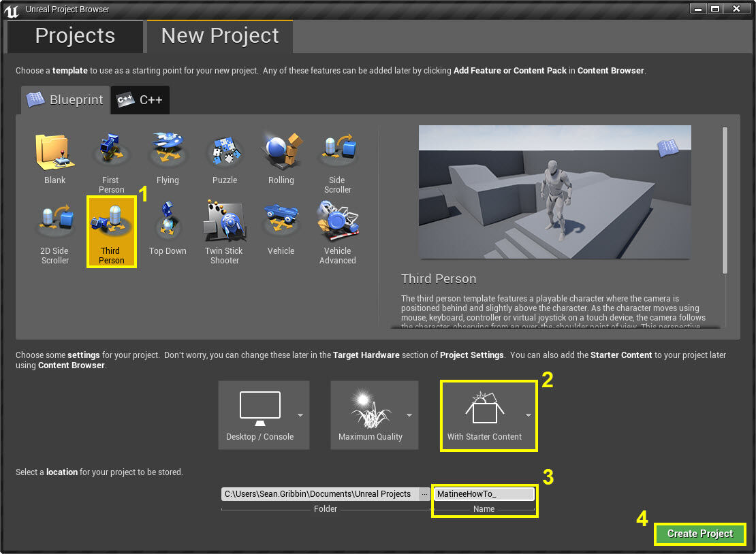756x554 pixels.
Task: Select the Side Scroller template
Action: tap(338, 163)
